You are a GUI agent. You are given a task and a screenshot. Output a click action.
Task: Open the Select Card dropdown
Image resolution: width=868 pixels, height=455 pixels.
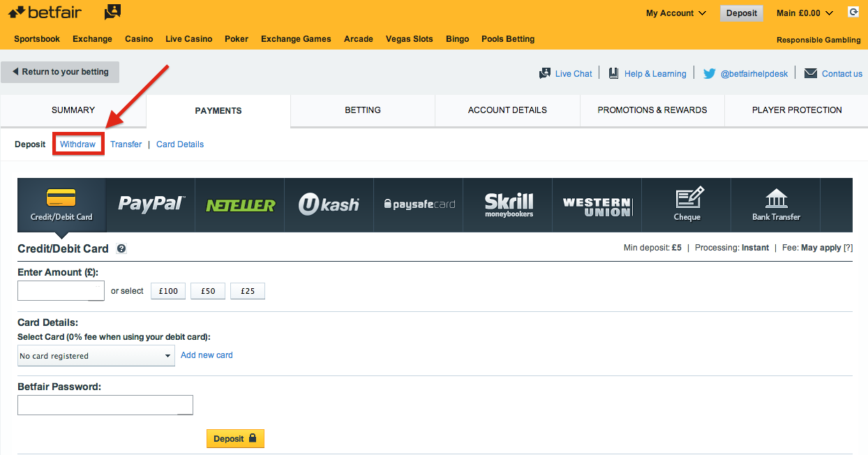pyautogui.click(x=96, y=356)
